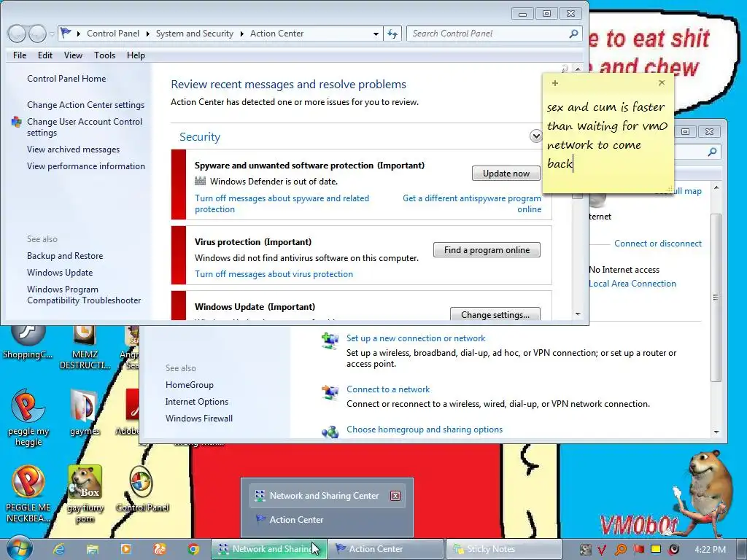Image resolution: width=747 pixels, height=560 pixels.
Task: Delete the sticky note with X
Action: tap(662, 82)
